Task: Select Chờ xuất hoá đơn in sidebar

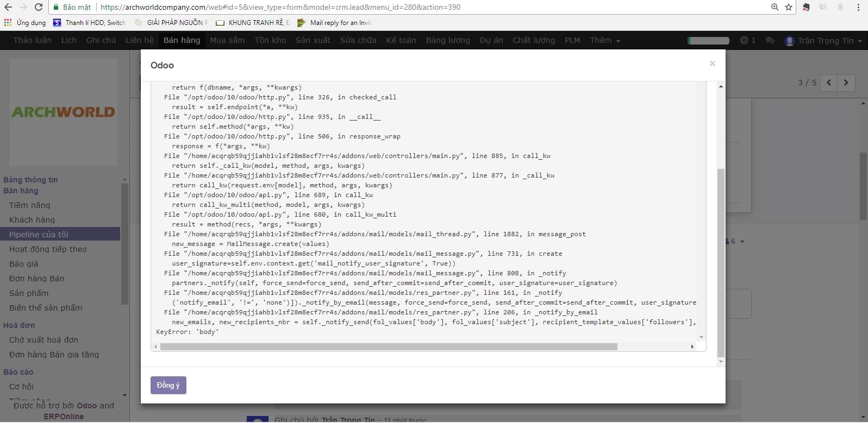Action: pyautogui.click(x=43, y=340)
